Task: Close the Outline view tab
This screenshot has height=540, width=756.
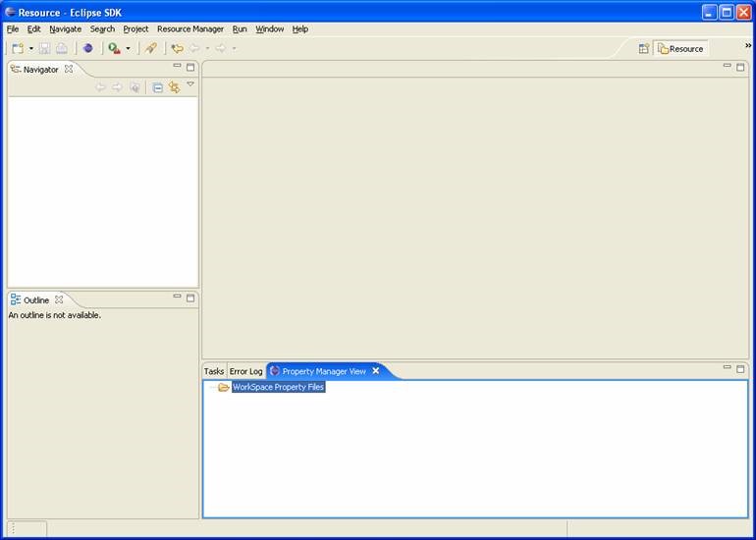Action: (59, 299)
